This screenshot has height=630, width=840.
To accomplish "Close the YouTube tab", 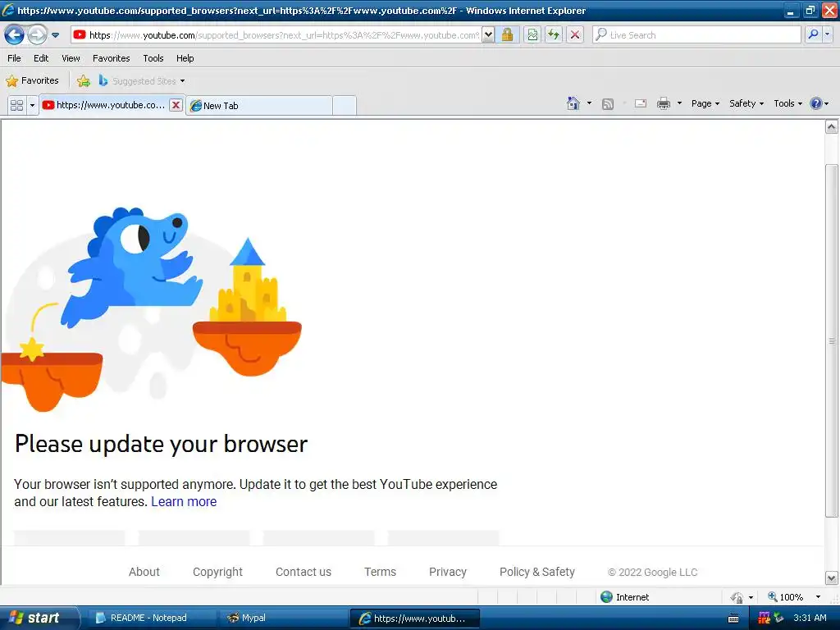I will pos(176,105).
